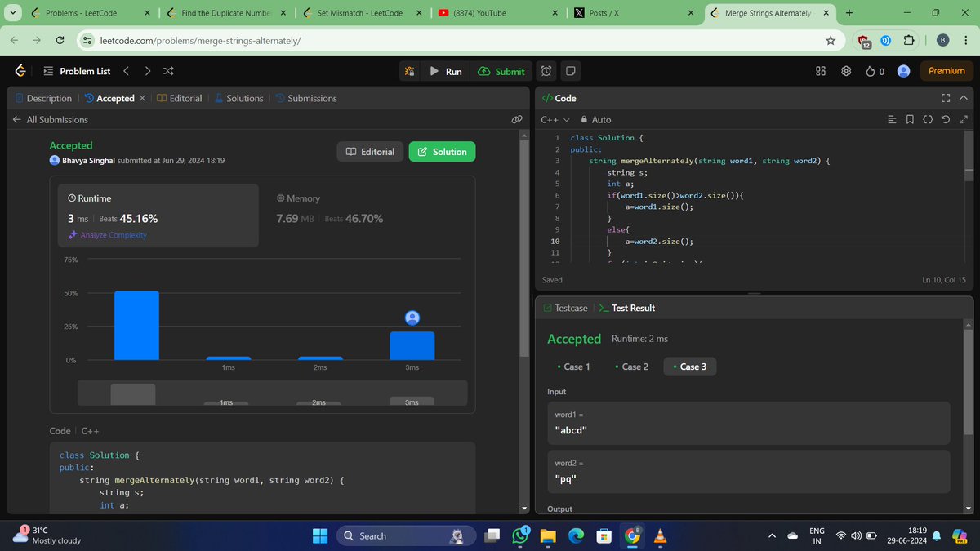Submit the solution with Submit button
This screenshot has height=551, width=980.
pos(501,71)
